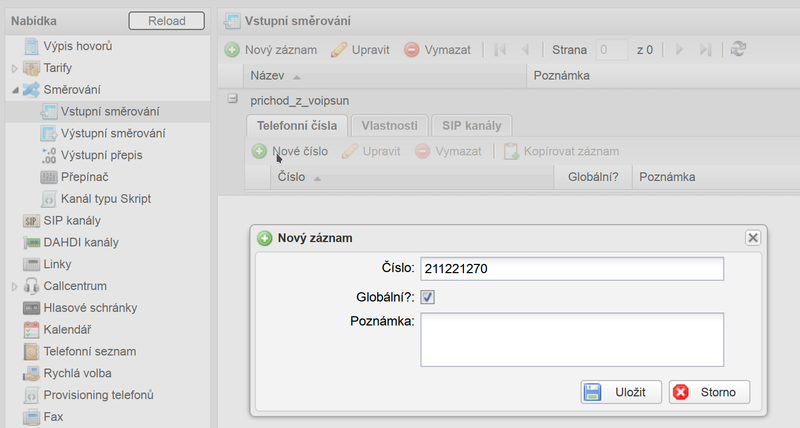Image resolution: width=800 pixels, height=428 pixels.
Task: Select Vstupní směrování tree item
Action: click(x=108, y=112)
